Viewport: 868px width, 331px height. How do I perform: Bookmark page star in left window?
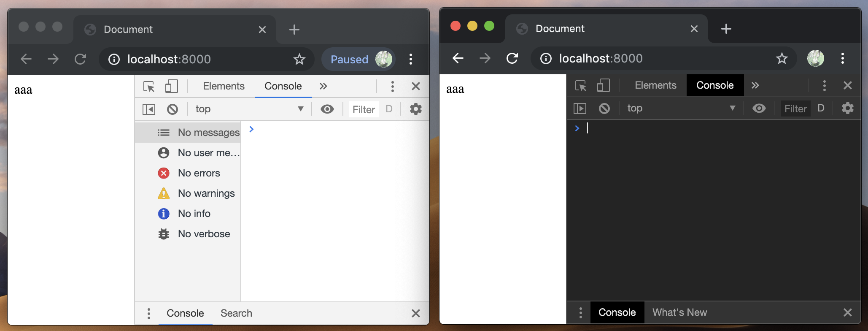point(299,59)
